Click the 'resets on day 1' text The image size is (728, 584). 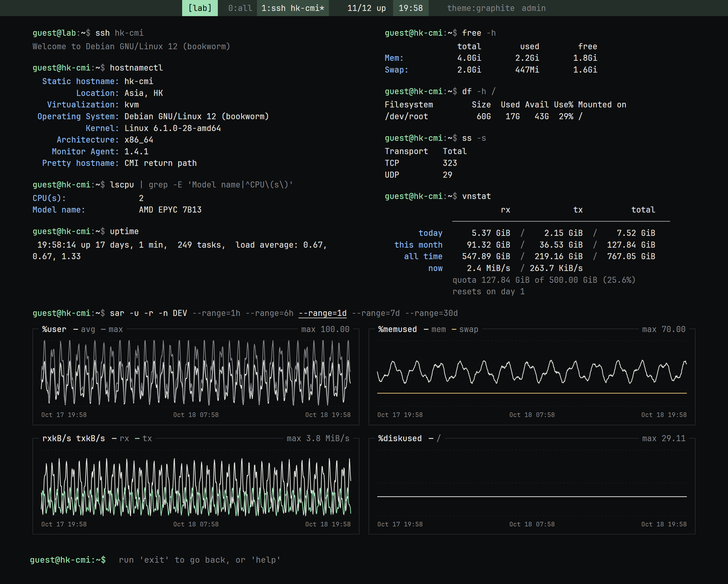(x=488, y=292)
